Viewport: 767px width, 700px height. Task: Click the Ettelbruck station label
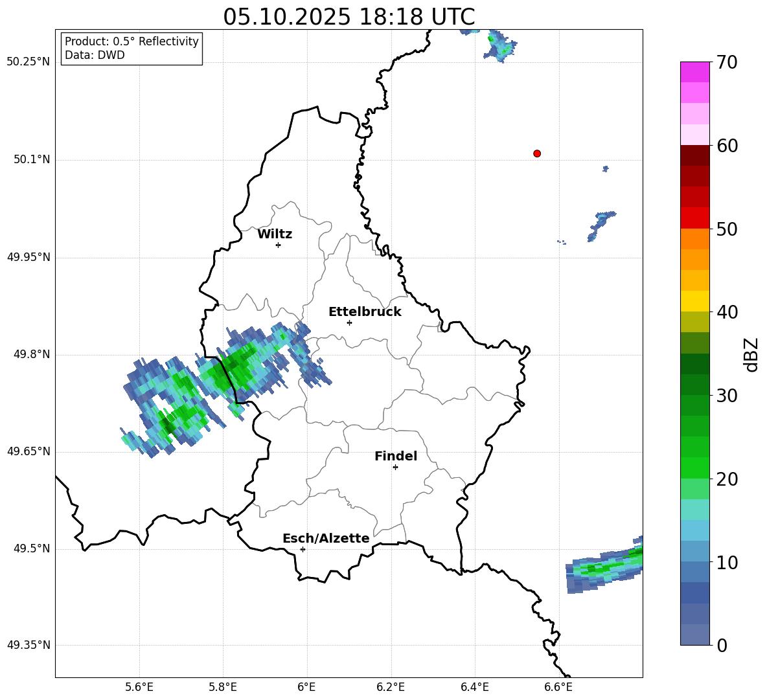365,312
